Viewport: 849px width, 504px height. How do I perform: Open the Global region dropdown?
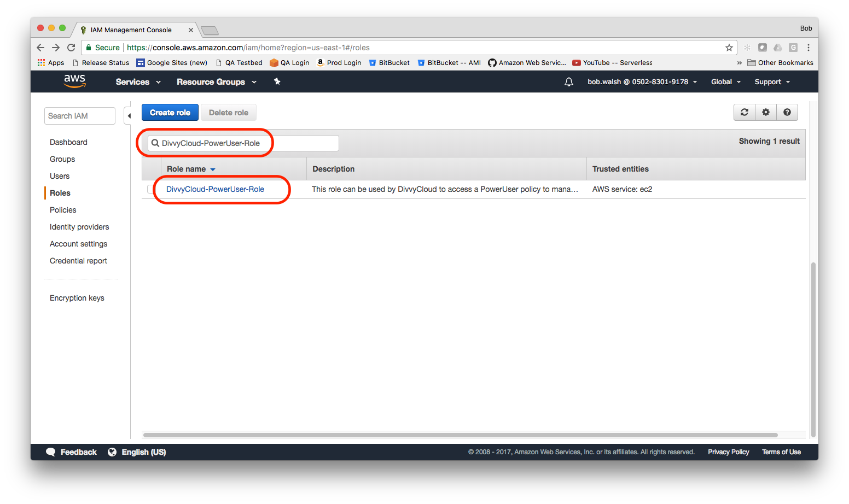click(726, 82)
